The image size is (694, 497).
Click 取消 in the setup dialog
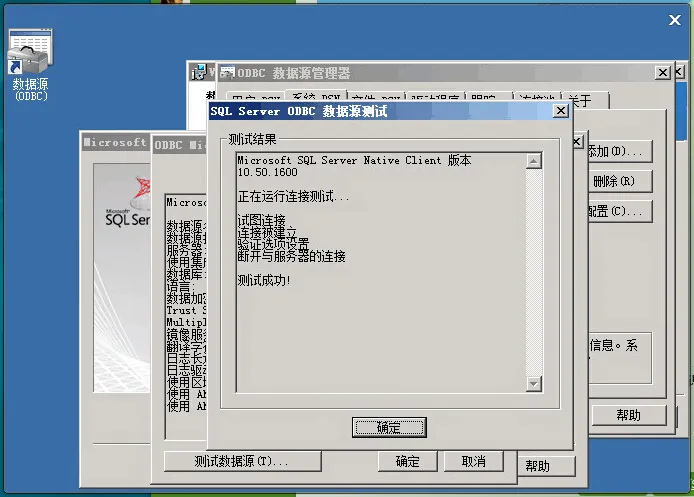point(474,461)
